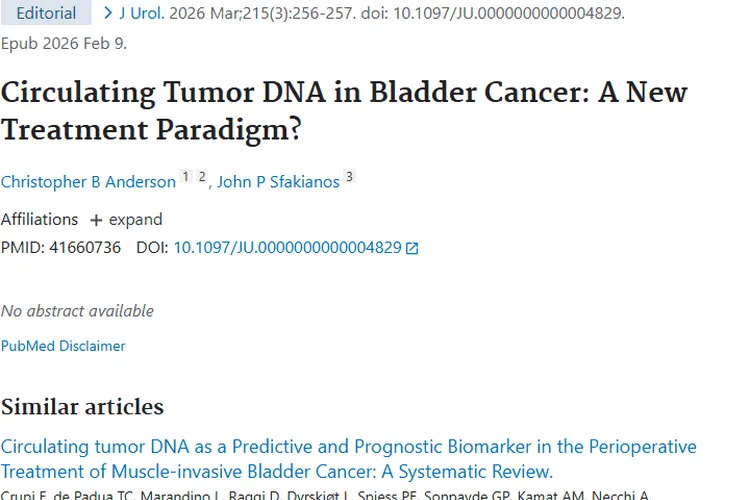Open the DOI link 10.1097/JU.0000000000004829

click(287, 248)
